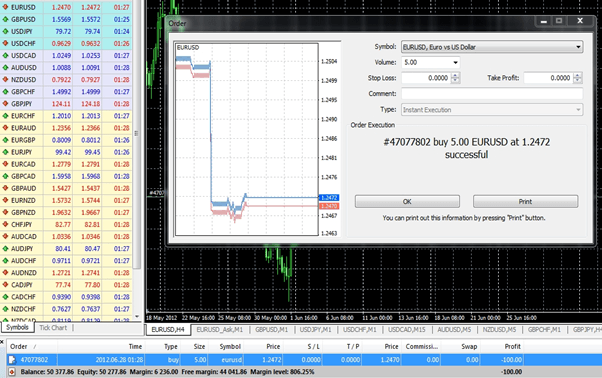Click the Stop Loss value field
Viewport: 602px width, 378px height.
point(426,78)
